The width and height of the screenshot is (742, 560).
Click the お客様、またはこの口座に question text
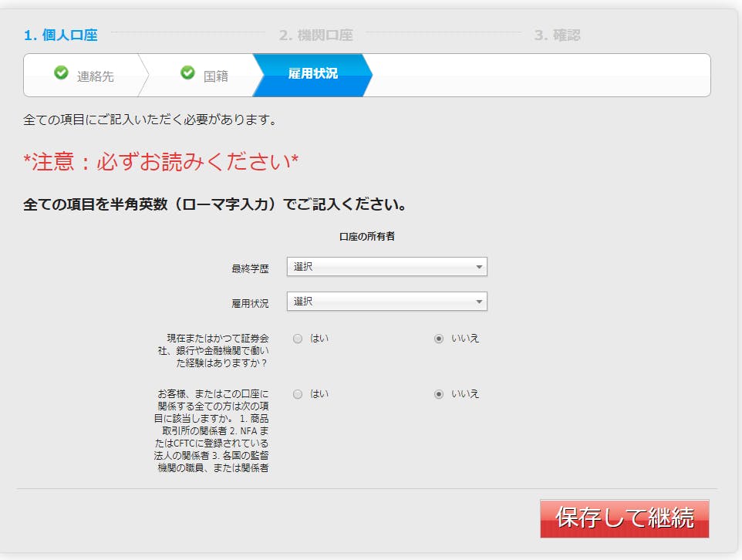tap(211, 430)
